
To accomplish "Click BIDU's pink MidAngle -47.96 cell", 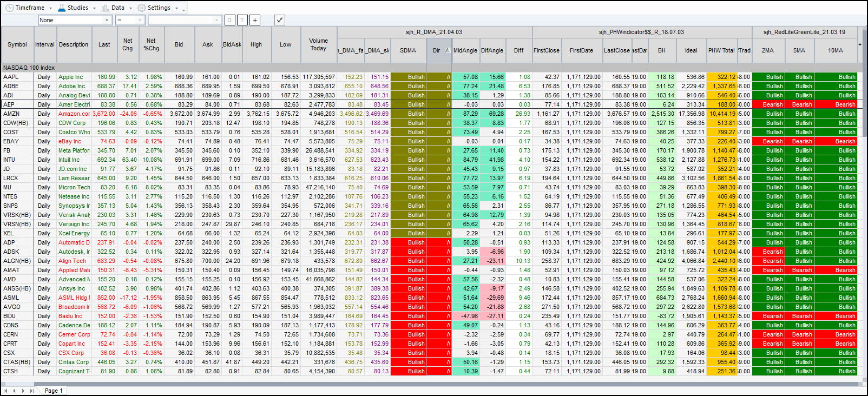I will (465, 316).
